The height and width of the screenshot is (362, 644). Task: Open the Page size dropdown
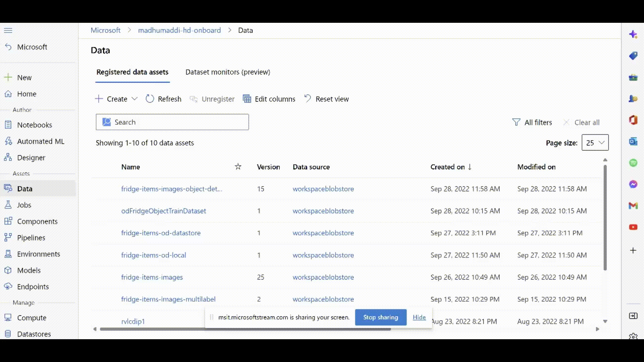click(x=595, y=142)
